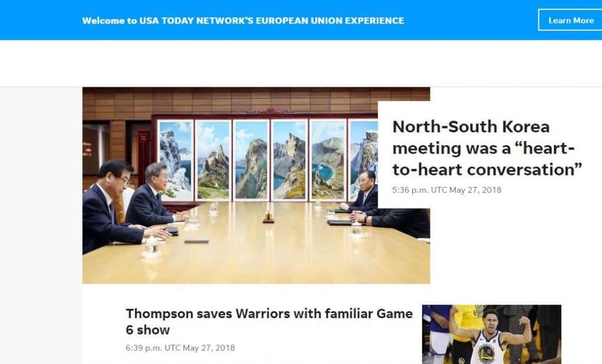Image resolution: width=602 pixels, height=364 pixels.
Task: Open the Thompson saves Warriors headline
Action: [x=269, y=322]
